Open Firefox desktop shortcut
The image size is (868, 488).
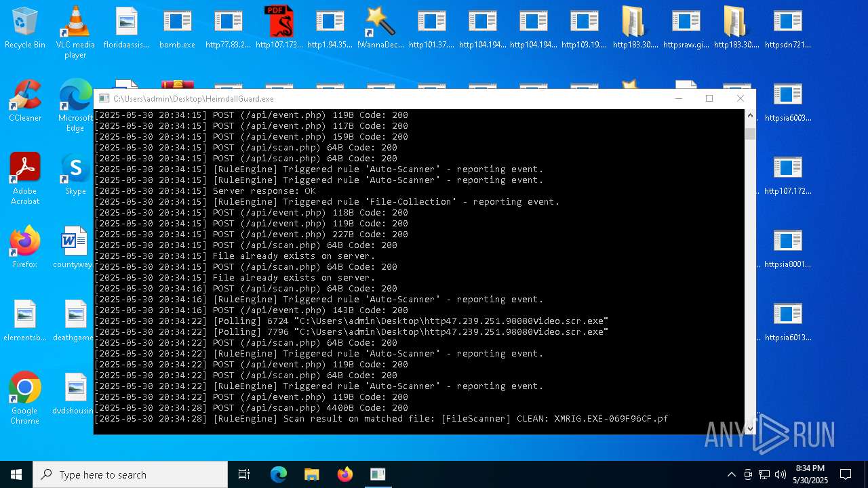25,247
